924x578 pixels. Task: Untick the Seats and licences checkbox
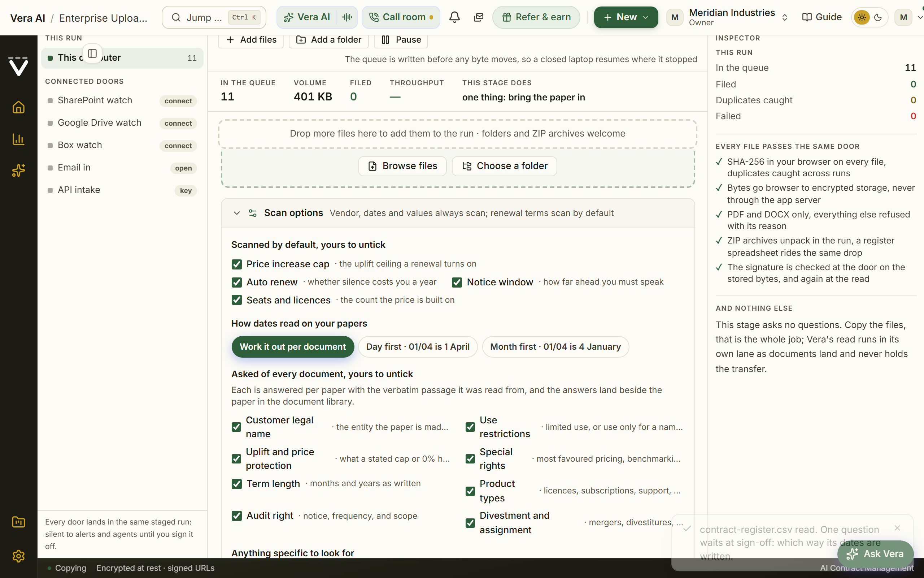(x=237, y=300)
